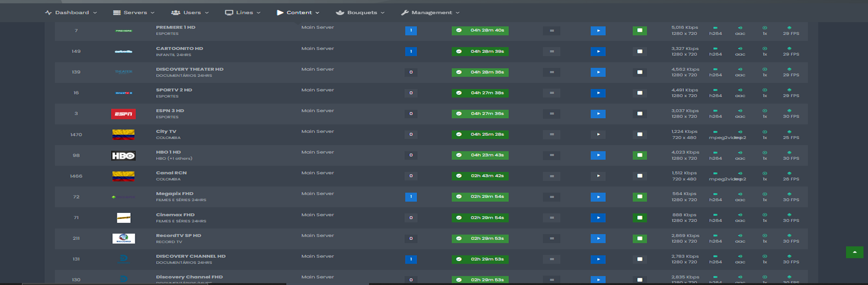The width and height of the screenshot is (868, 285).
Task: Click the Canal RCN uptime 02h 43m 42s
Action: [480, 176]
